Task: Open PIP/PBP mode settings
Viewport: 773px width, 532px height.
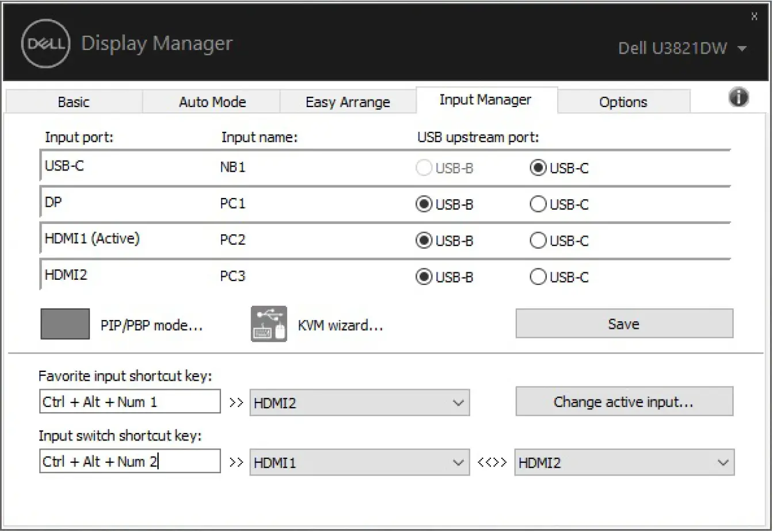Action: click(x=153, y=325)
